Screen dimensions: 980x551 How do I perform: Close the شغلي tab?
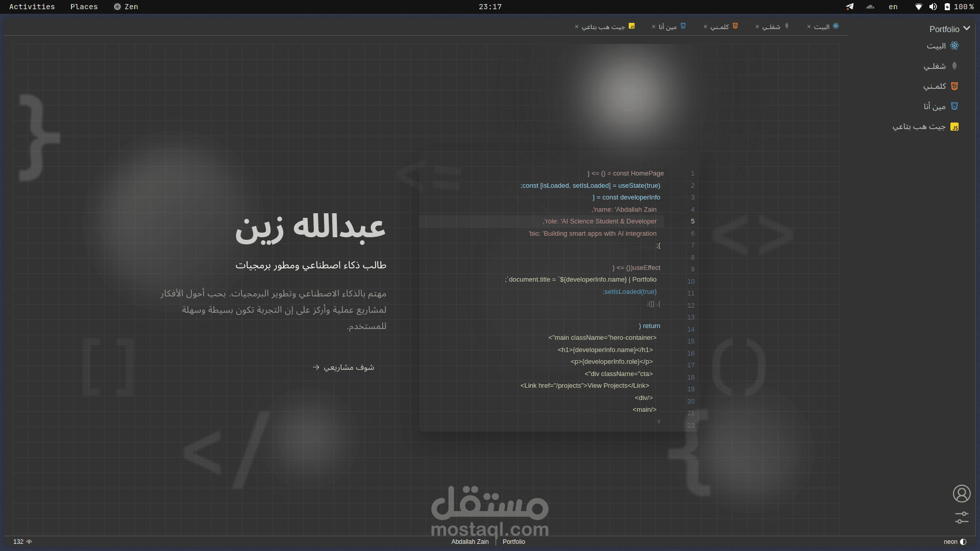[757, 27]
